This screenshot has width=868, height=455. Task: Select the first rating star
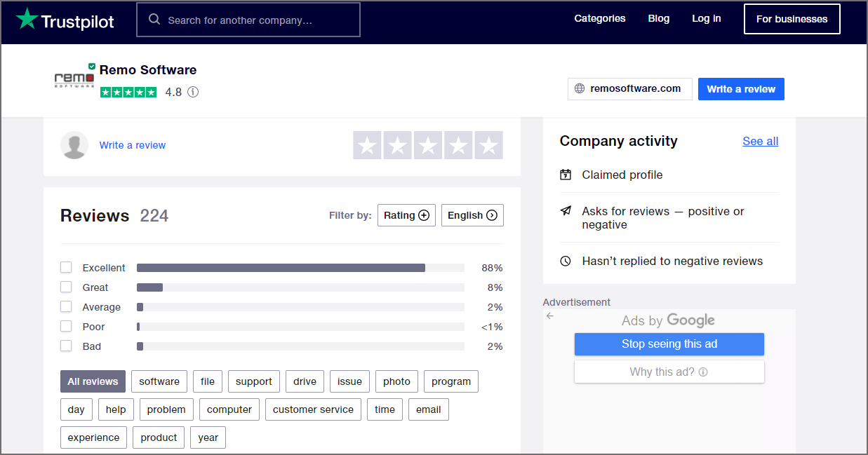367,145
